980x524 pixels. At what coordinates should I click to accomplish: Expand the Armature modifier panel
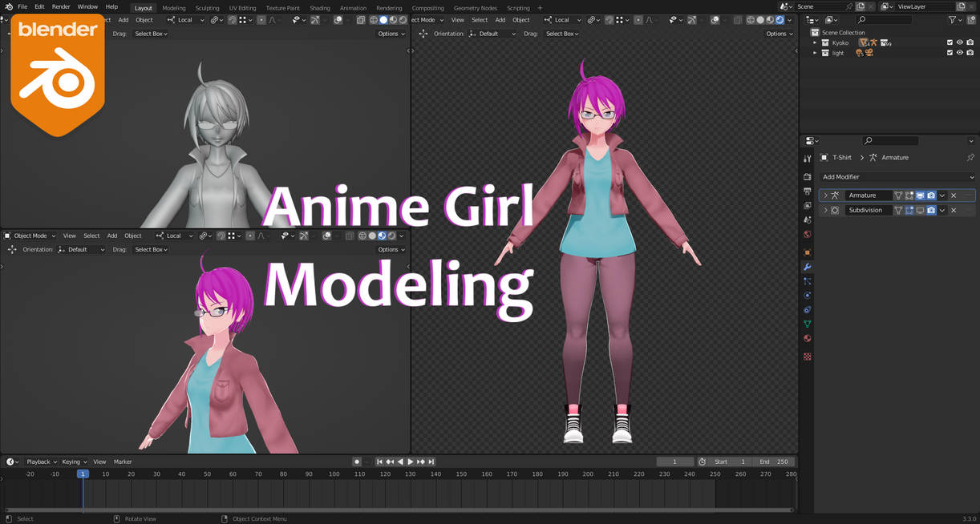coord(827,195)
